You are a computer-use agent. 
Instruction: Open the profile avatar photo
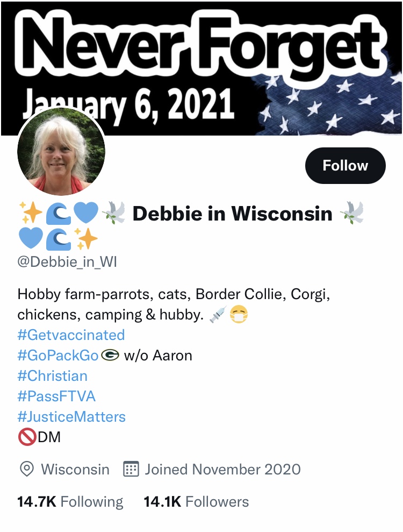61,151
